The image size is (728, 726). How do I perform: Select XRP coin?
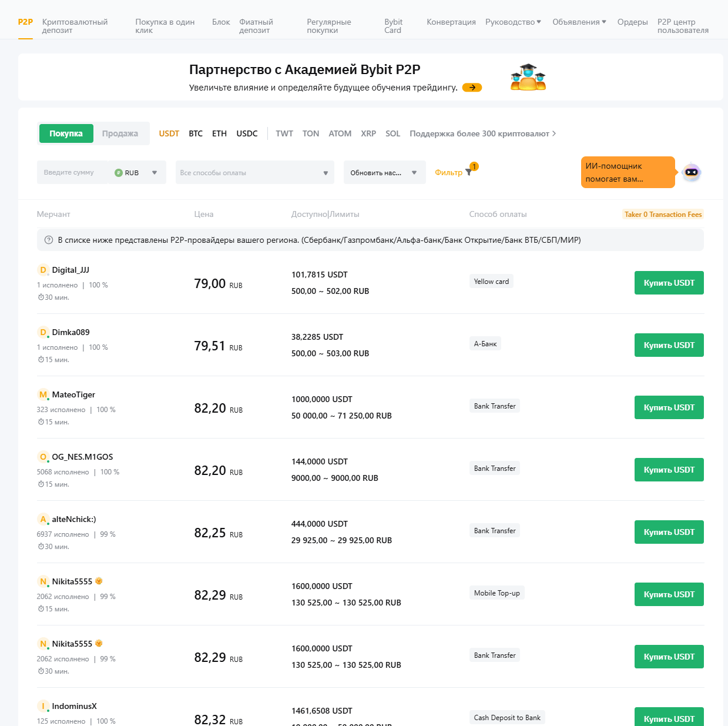[368, 133]
